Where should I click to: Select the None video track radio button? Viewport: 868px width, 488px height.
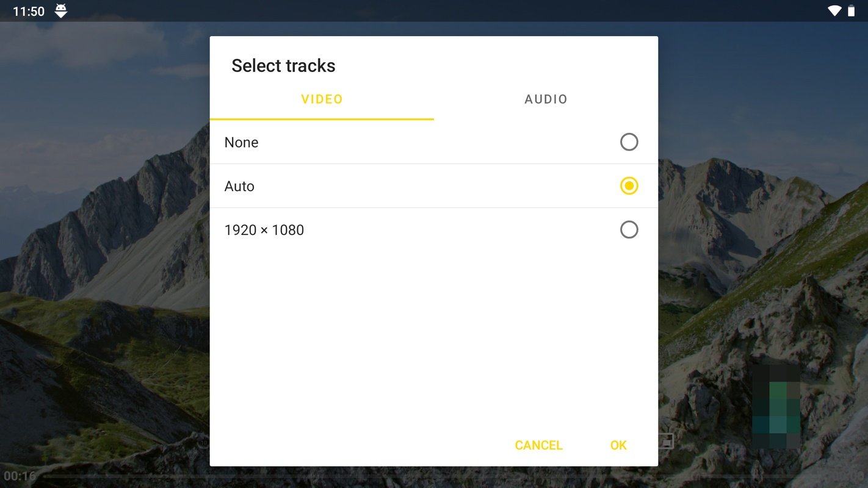[x=629, y=142]
